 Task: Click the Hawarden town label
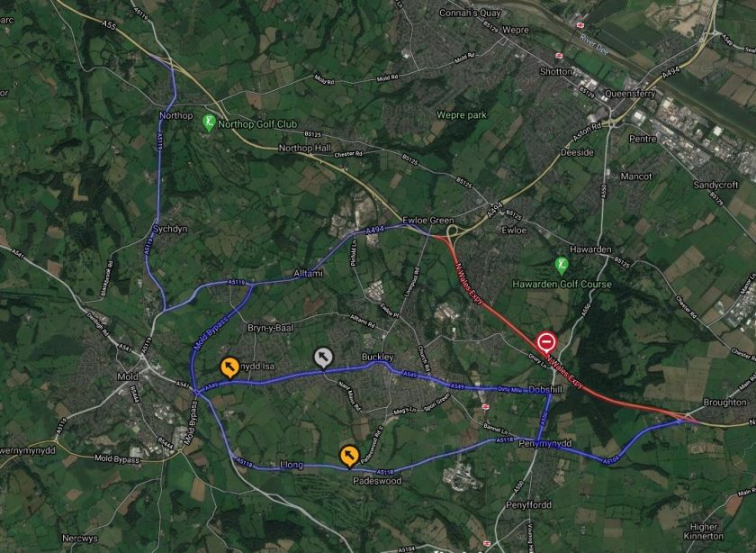point(590,249)
